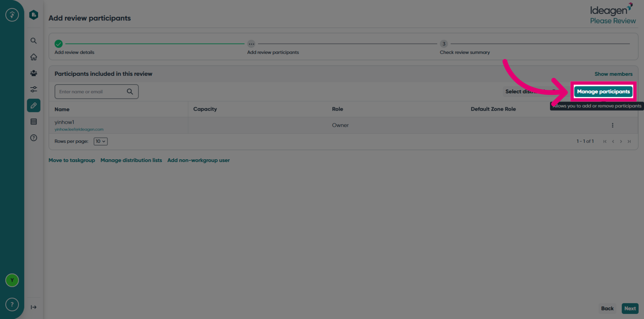Expand sidebar using arrow icon
Screen dimensions: 644x319
click(x=34, y=307)
